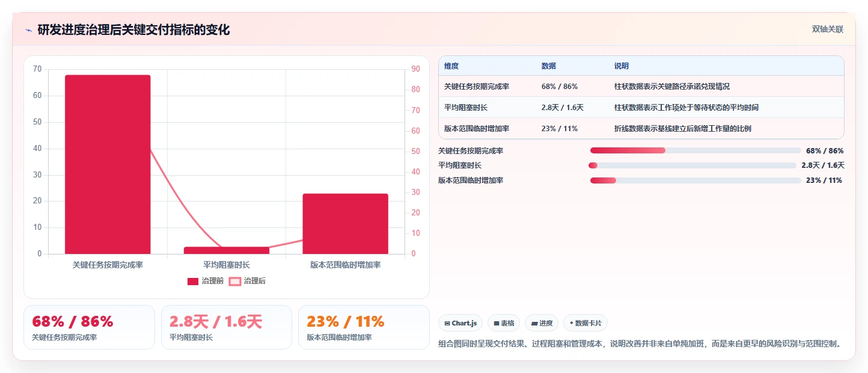
Task: Click the 68% / 86% data card
Action: pos(89,327)
